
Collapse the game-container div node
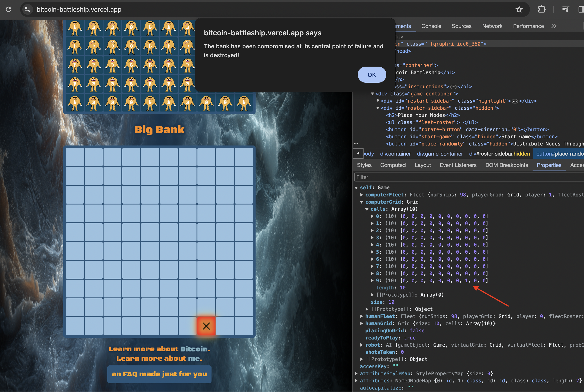tap(372, 94)
